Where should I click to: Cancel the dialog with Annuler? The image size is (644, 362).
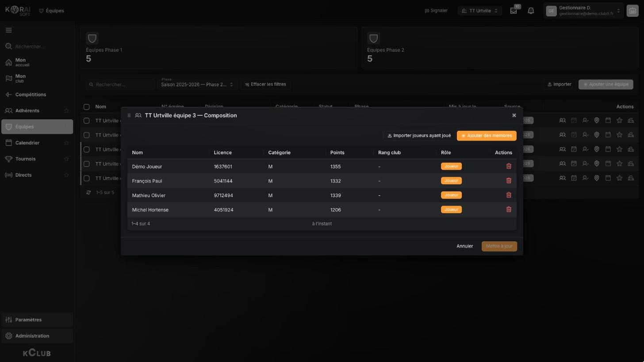465,246
